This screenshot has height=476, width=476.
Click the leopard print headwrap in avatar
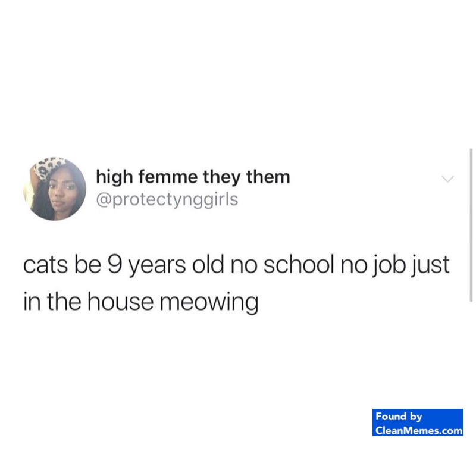pos(48,167)
